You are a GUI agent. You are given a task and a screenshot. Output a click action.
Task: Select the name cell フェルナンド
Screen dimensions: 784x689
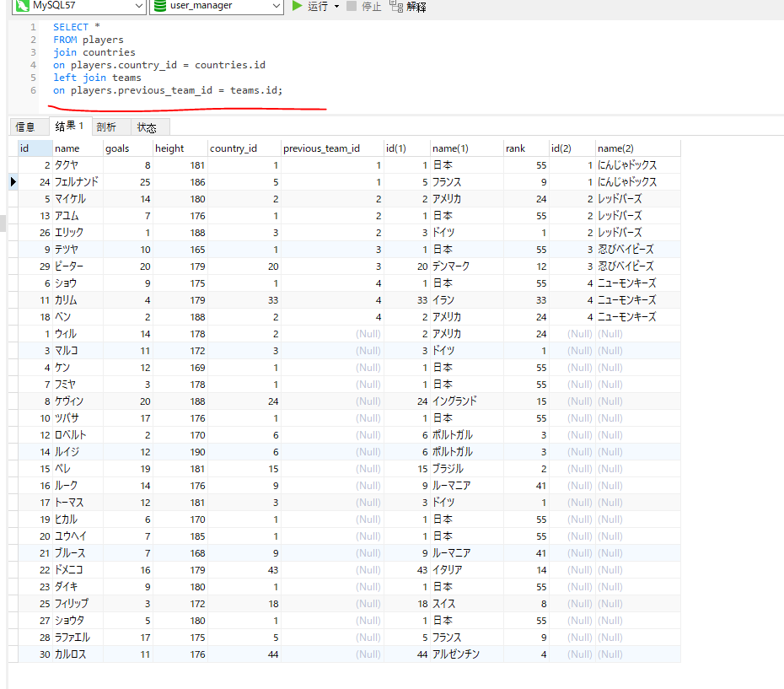point(78,182)
